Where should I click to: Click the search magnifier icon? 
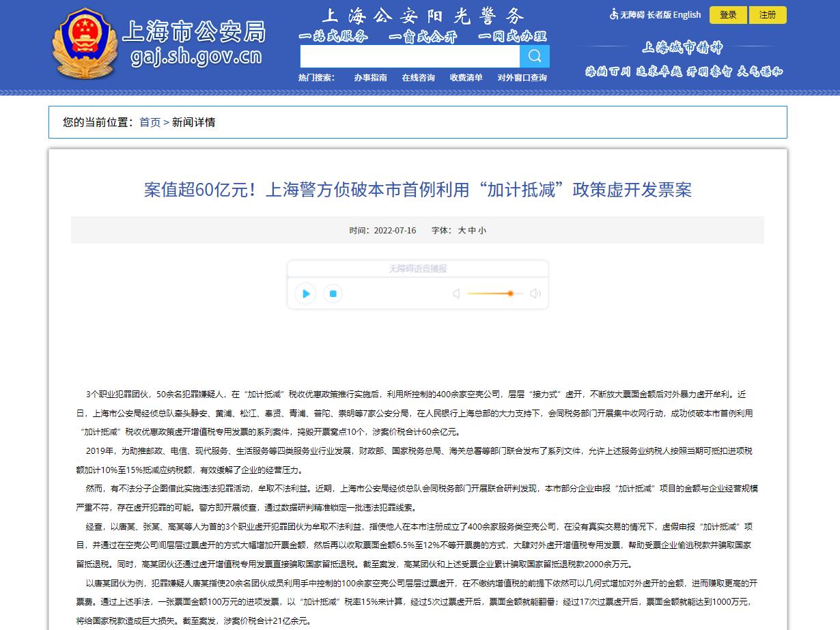click(535, 56)
